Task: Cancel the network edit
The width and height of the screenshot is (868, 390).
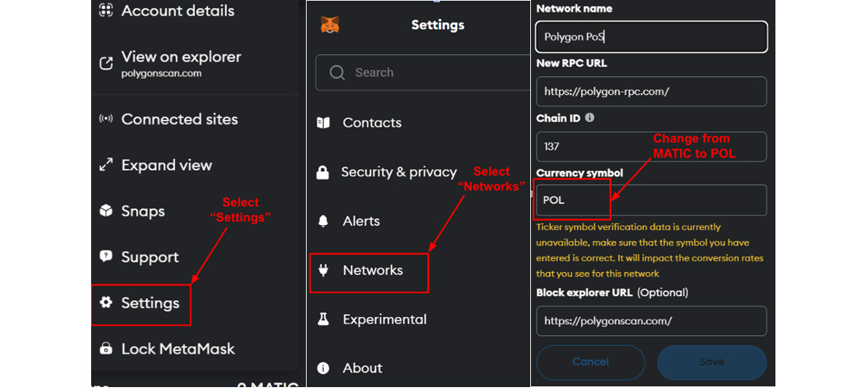Action: click(x=590, y=362)
